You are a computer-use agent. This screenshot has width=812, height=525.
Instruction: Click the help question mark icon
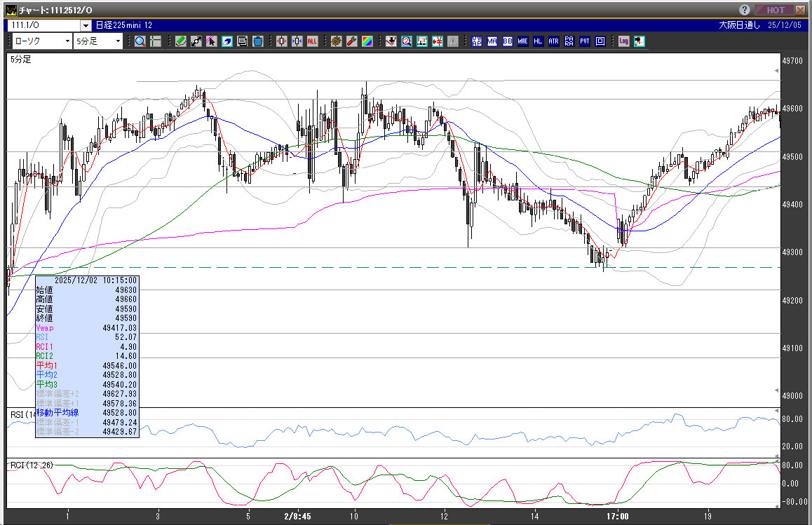pyautogui.click(x=744, y=11)
